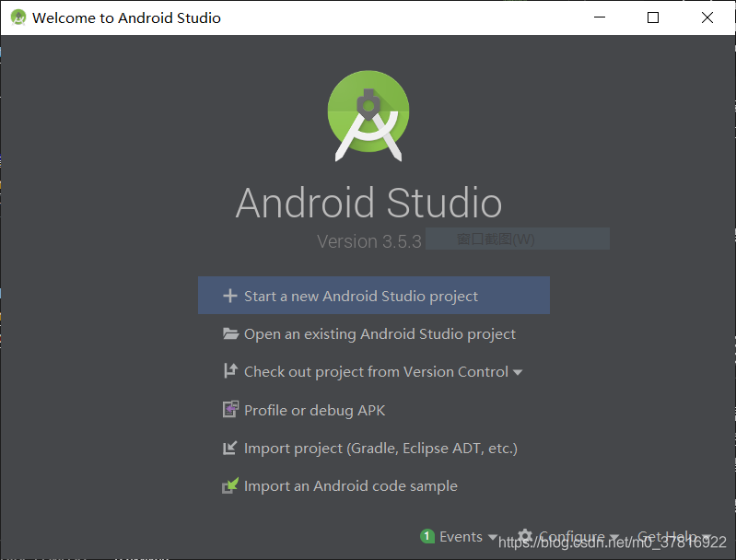Click the Configure gear icon
The image size is (736, 560).
tap(525, 536)
